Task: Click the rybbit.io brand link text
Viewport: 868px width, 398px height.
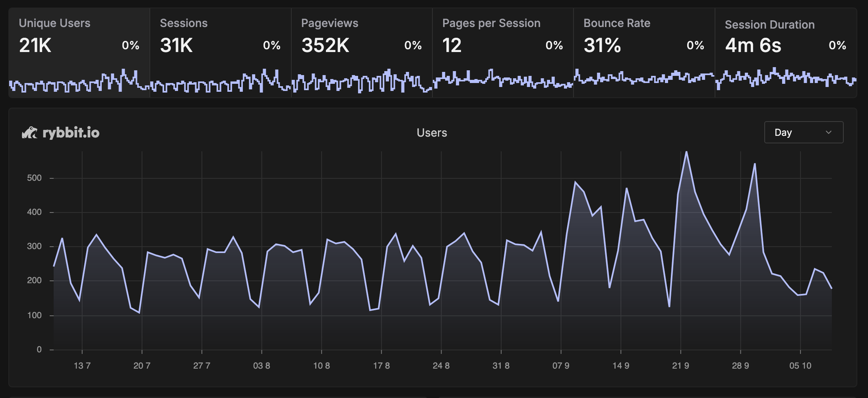Action: (x=71, y=133)
